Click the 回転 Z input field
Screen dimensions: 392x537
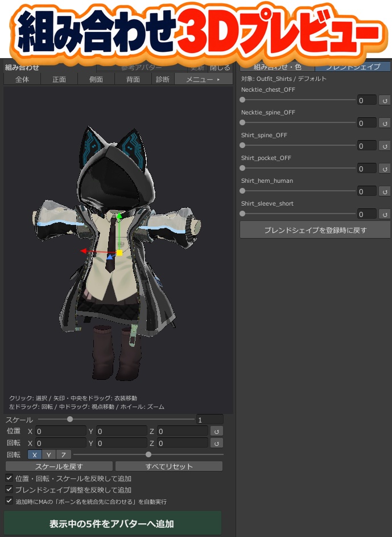coord(182,443)
